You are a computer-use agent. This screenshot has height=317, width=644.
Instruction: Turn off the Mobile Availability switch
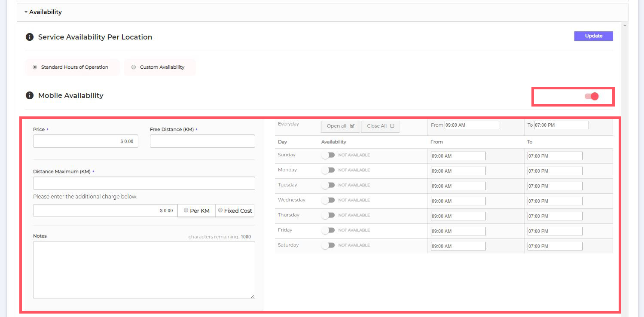click(592, 96)
